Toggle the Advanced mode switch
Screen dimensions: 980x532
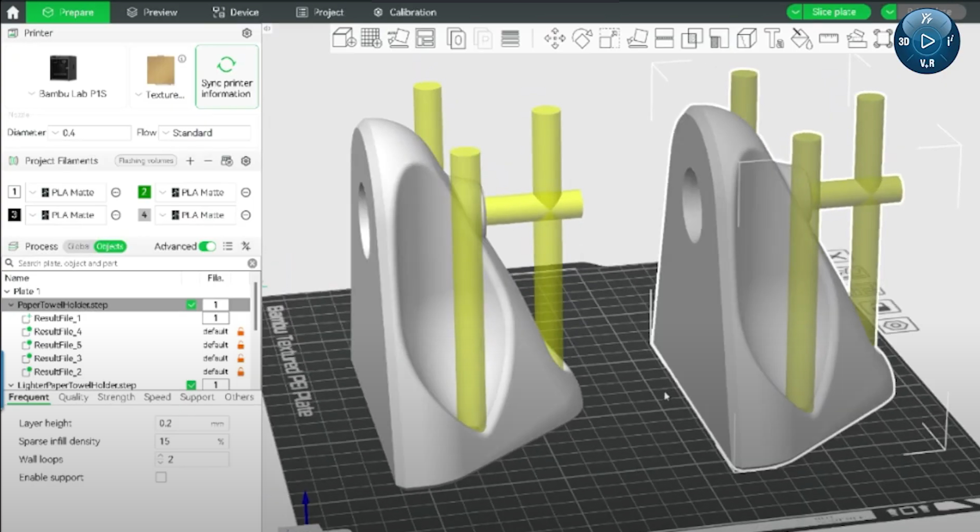pyautogui.click(x=207, y=246)
